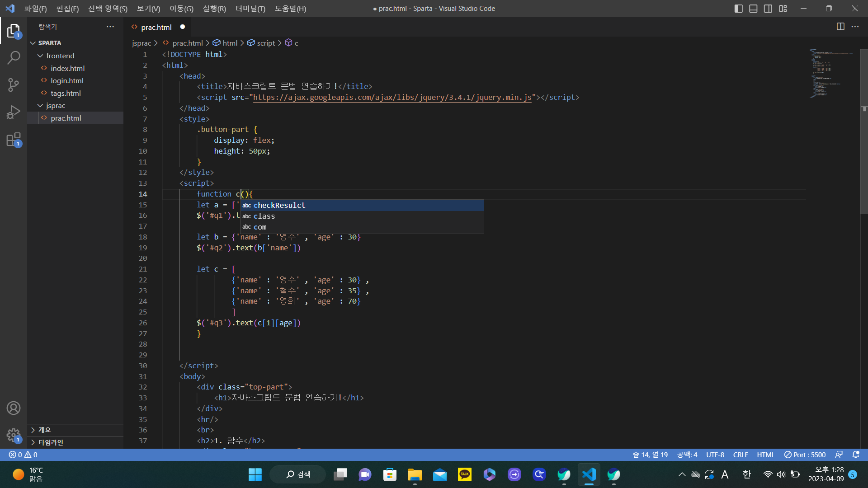Choose checkResulct autocomplete suggestion

(362, 205)
